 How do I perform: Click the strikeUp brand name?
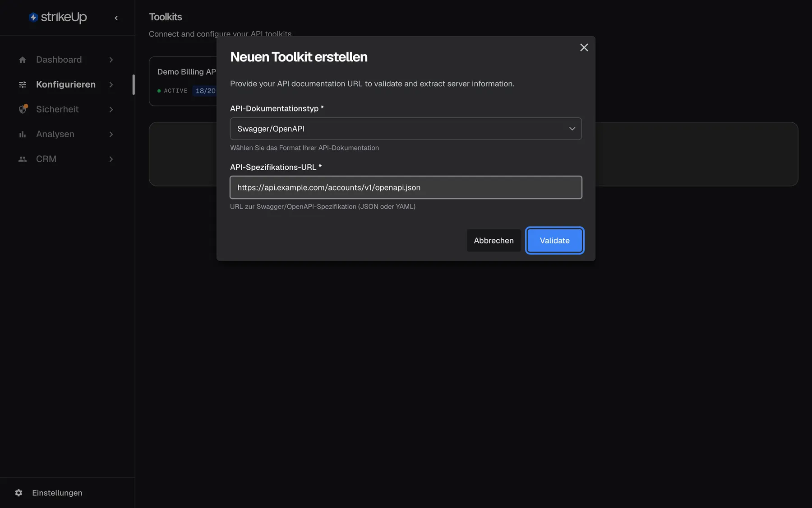tap(64, 17)
